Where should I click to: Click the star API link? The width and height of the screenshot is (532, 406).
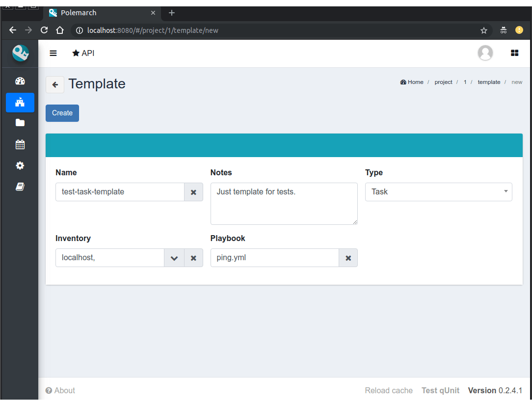coord(83,53)
